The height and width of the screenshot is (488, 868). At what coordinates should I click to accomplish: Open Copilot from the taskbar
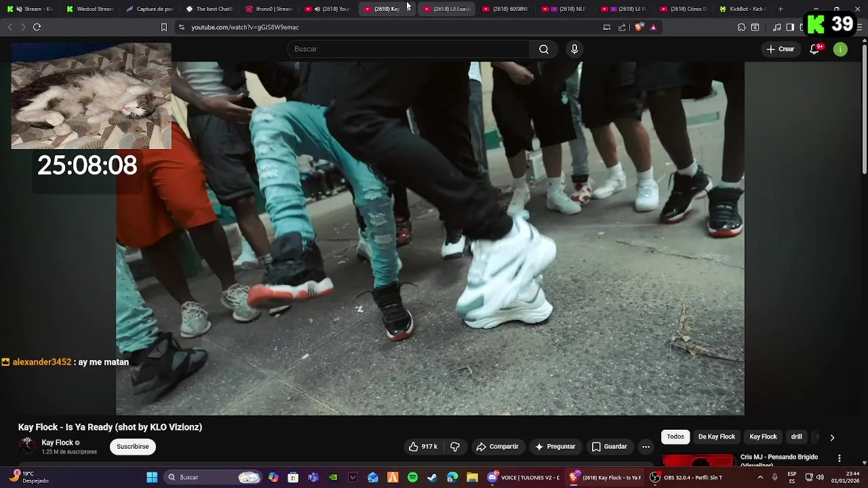[273, 477]
